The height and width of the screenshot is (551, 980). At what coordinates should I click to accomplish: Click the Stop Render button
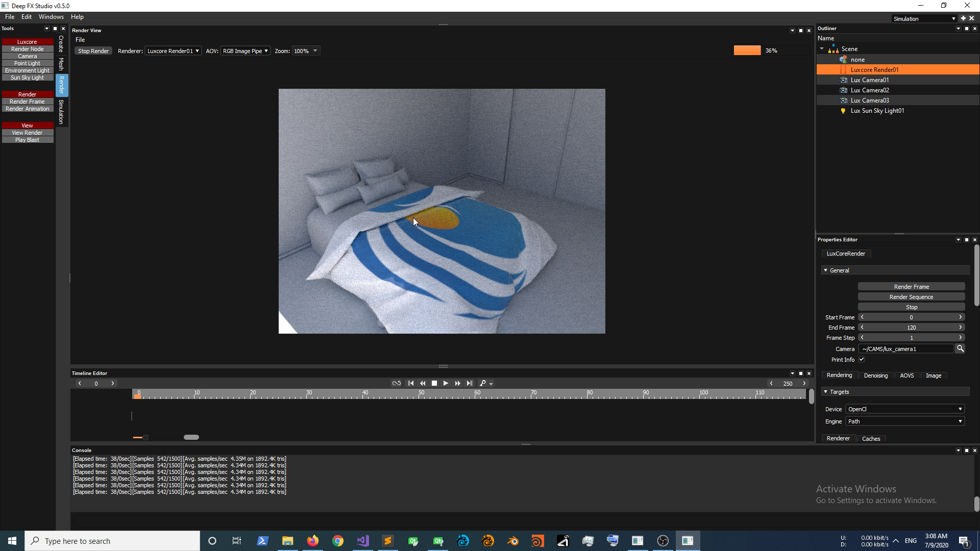coord(93,51)
